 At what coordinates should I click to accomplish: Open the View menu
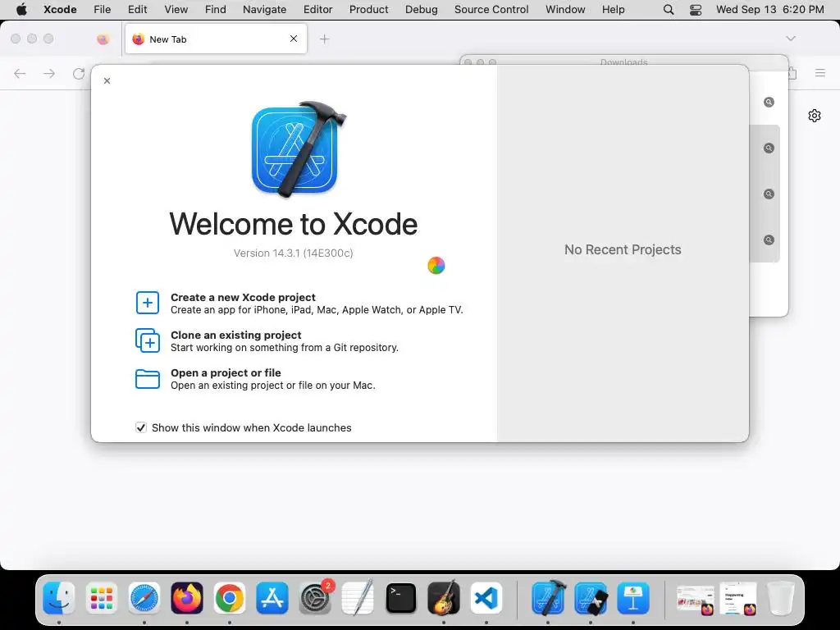pos(176,10)
